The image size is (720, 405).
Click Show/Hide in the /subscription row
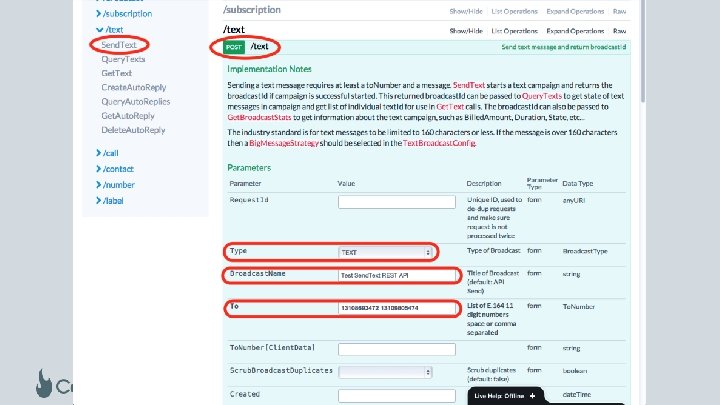(466, 11)
